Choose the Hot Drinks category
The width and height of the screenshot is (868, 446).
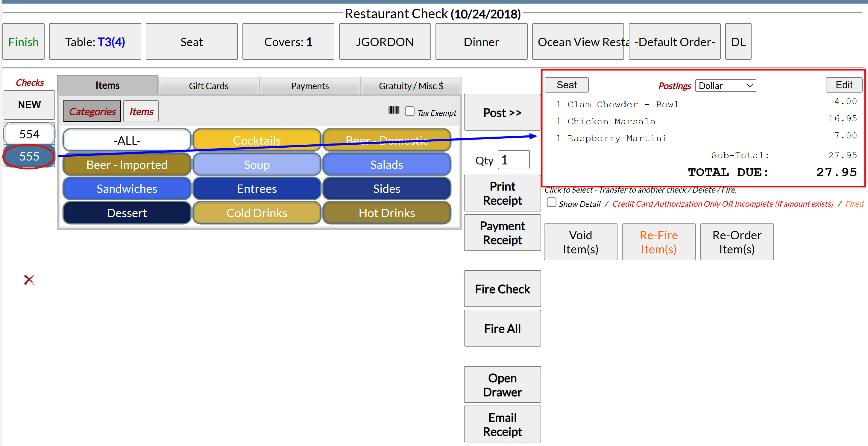pos(387,213)
